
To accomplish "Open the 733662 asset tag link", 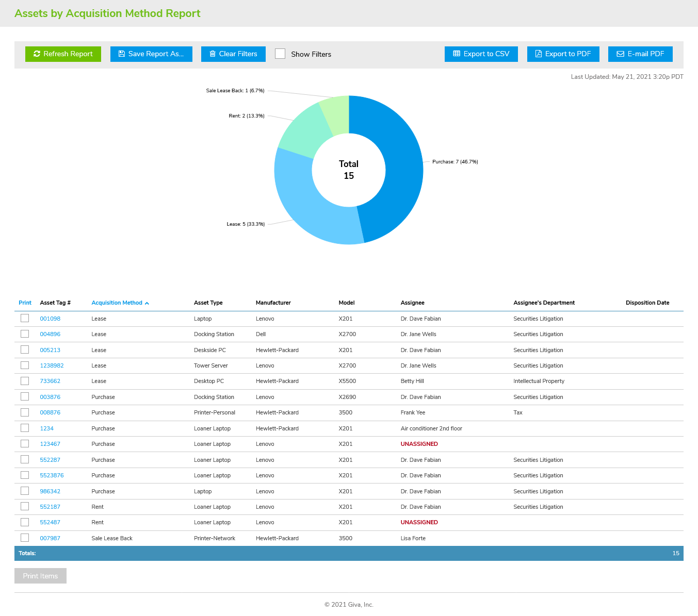I will coord(50,381).
